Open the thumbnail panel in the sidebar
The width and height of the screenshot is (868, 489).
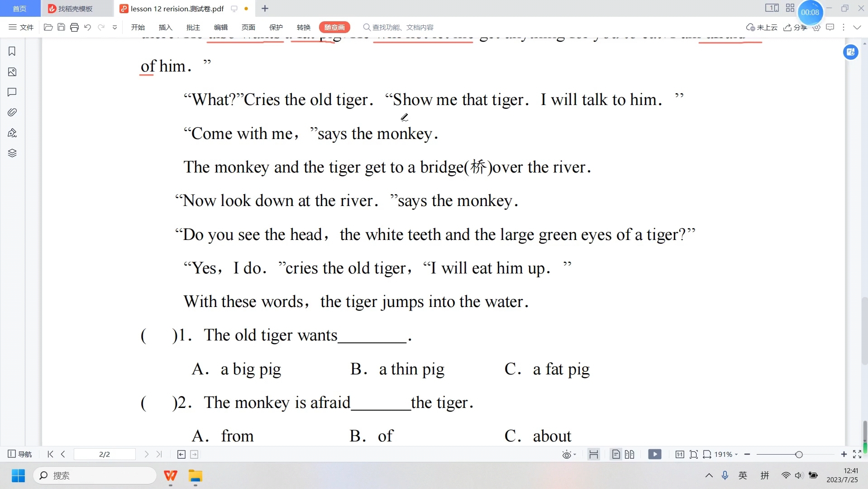click(12, 72)
